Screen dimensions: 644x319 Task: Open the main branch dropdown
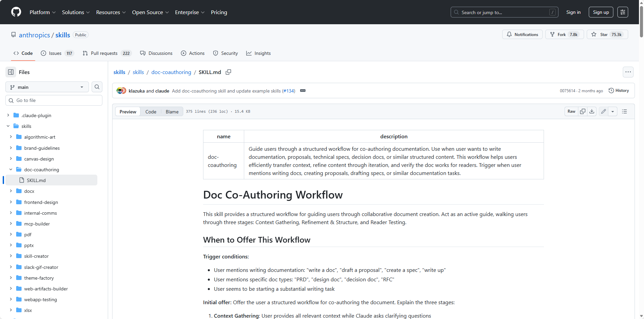point(47,87)
